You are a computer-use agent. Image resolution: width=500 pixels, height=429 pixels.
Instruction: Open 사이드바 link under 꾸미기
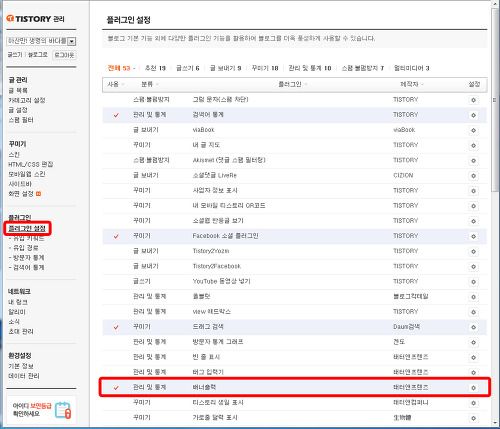pyautogui.click(x=20, y=184)
